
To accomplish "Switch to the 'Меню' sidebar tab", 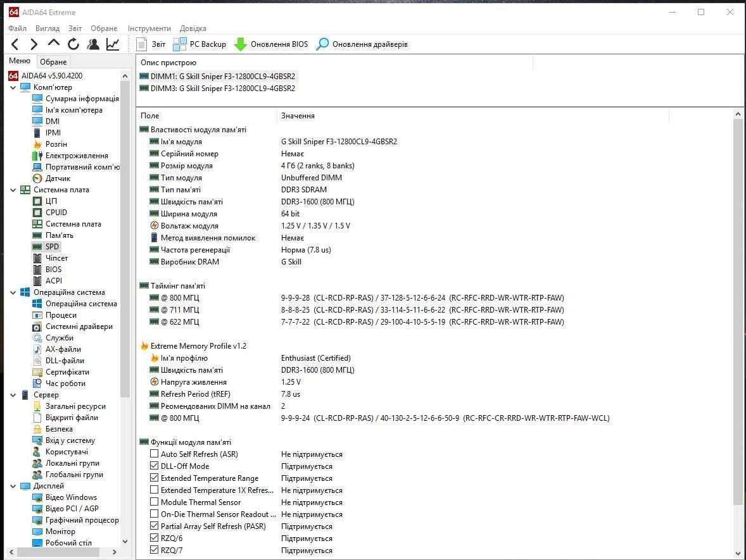I will (20, 61).
